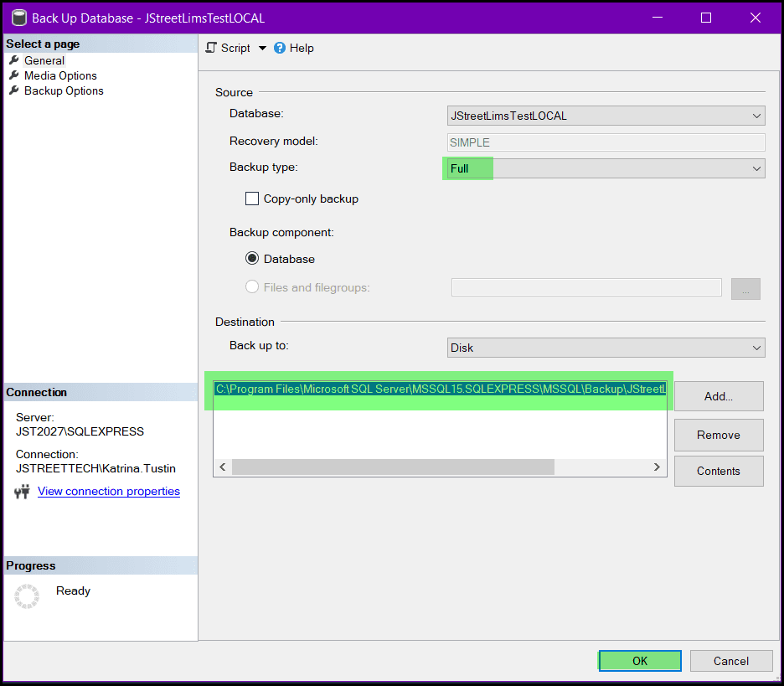Screen dimensions: 784x686
Task: Click the connection properties plug icon
Action: pyautogui.click(x=22, y=492)
